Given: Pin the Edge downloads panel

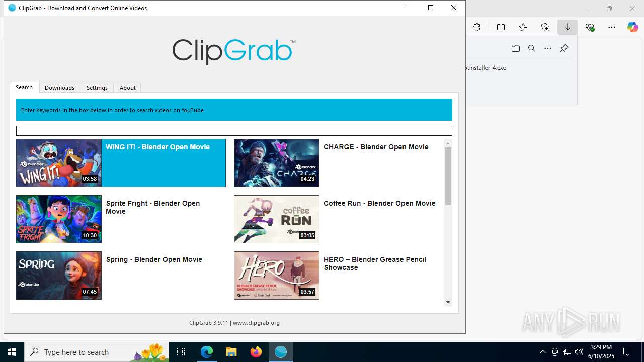Looking at the screenshot, I should pyautogui.click(x=564, y=48).
